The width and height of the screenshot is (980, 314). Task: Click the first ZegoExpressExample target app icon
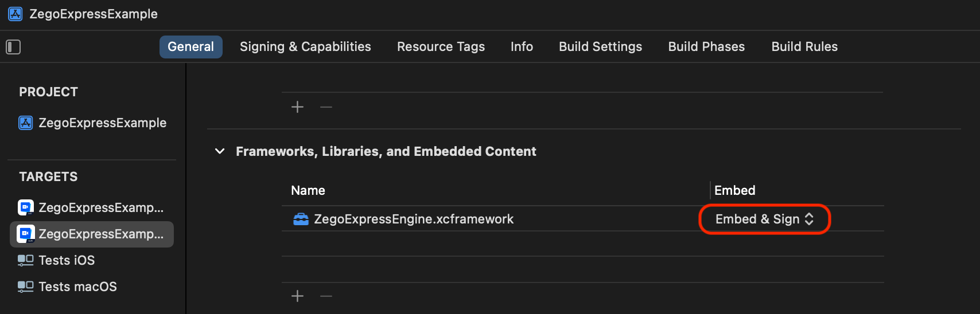pos(26,207)
